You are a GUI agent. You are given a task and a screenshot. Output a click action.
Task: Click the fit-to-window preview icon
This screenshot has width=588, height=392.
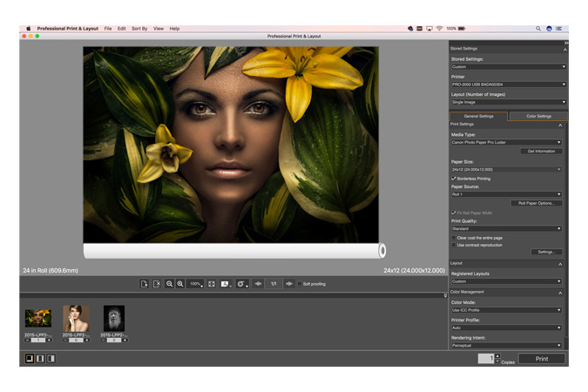click(x=212, y=284)
